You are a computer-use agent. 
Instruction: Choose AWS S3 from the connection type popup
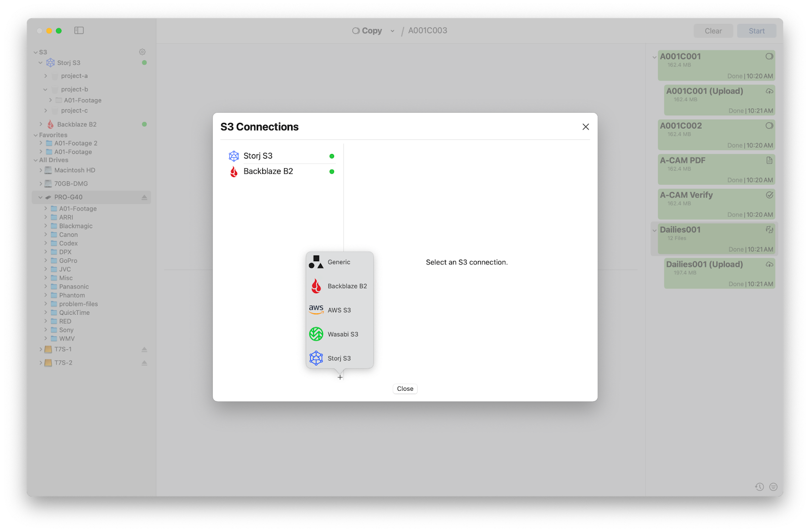[340, 310]
